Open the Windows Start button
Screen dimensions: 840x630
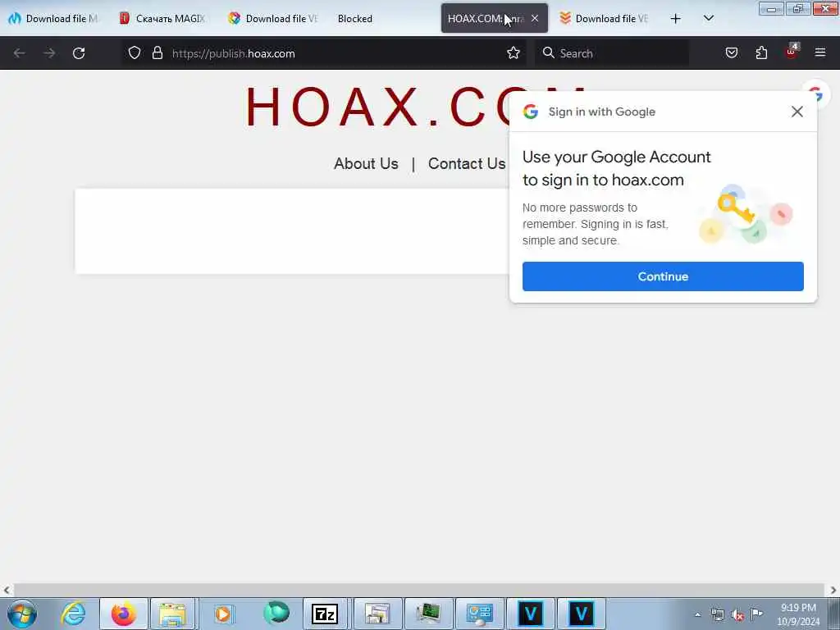click(22, 614)
